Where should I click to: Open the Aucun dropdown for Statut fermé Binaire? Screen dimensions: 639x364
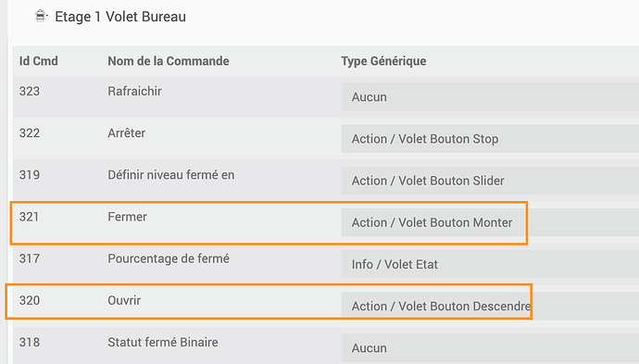[490, 348]
